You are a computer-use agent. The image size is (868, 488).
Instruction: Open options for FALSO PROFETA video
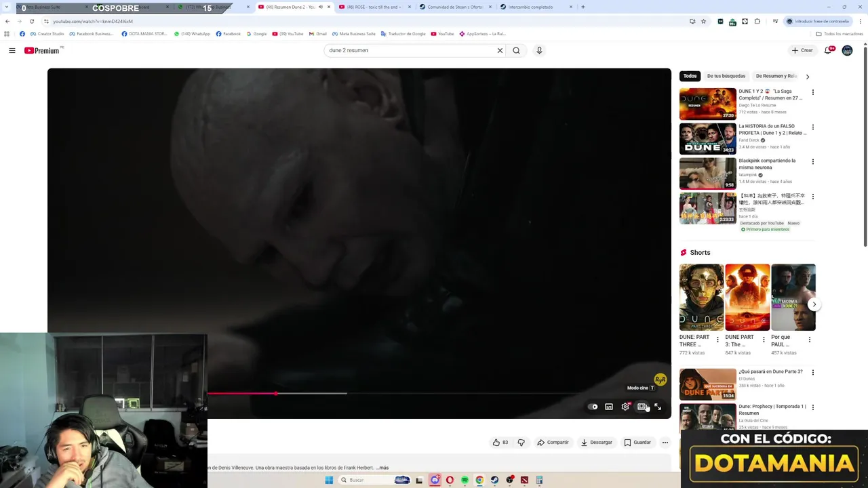pyautogui.click(x=813, y=127)
